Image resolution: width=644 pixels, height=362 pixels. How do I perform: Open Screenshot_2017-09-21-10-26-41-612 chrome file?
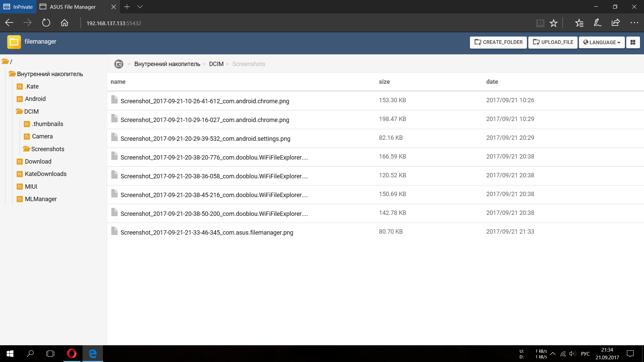[205, 101]
